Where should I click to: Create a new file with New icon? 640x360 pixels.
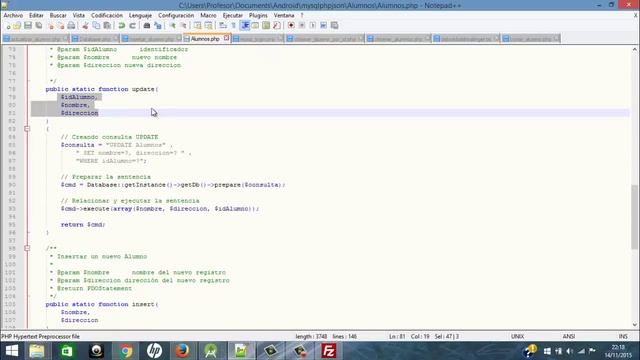coord(7,26)
